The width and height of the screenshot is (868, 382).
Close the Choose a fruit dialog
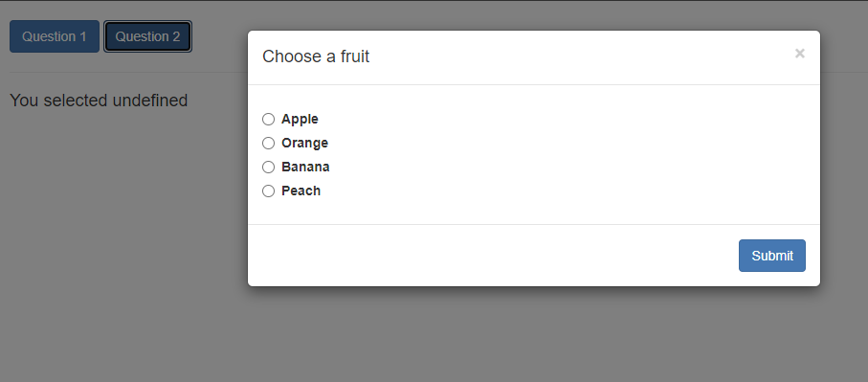tap(799, 54)
